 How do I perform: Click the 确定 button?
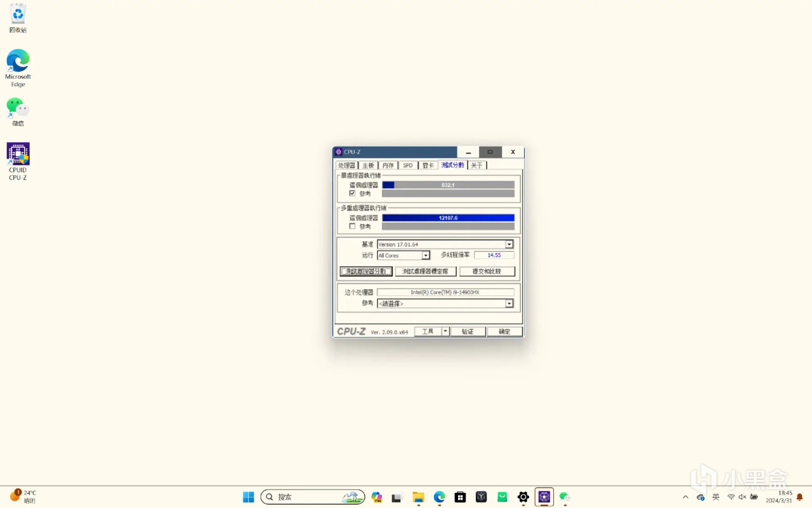point(504,332)
